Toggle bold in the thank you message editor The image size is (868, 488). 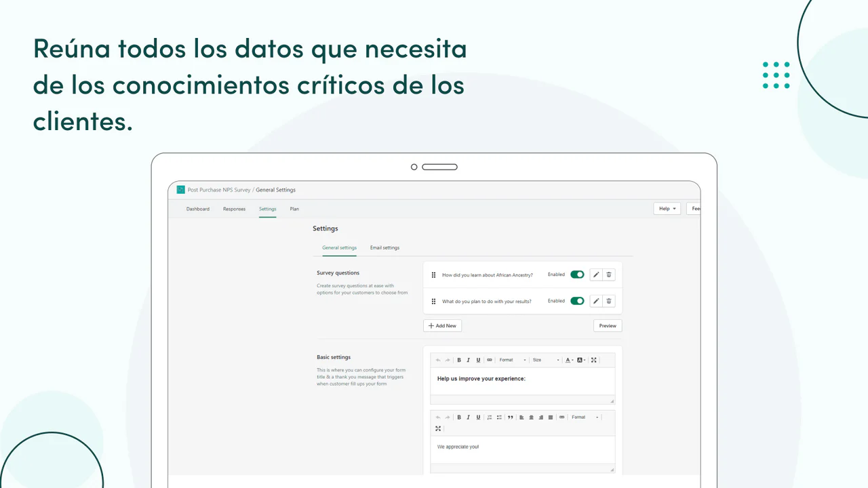[x=459, y=417]
